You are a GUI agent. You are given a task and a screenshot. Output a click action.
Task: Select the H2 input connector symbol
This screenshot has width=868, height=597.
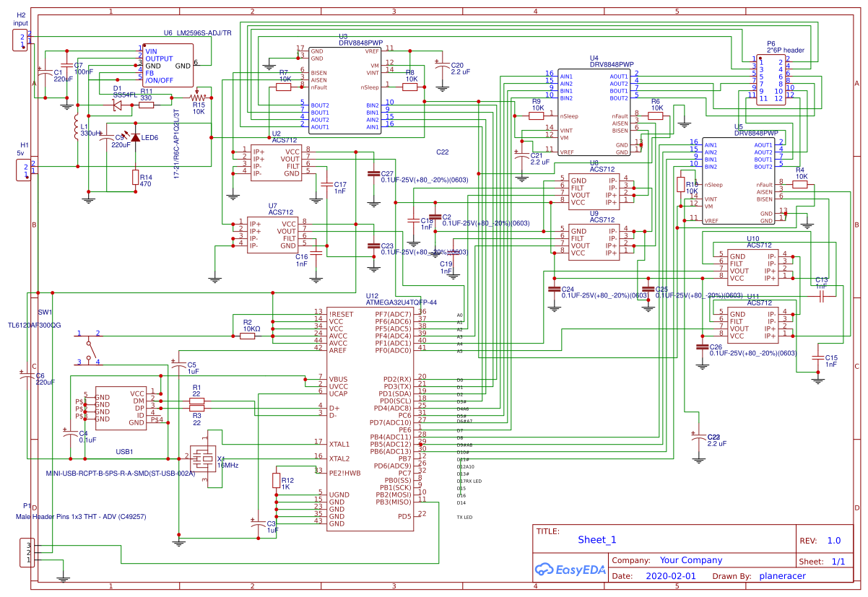(x=22, y=40)
